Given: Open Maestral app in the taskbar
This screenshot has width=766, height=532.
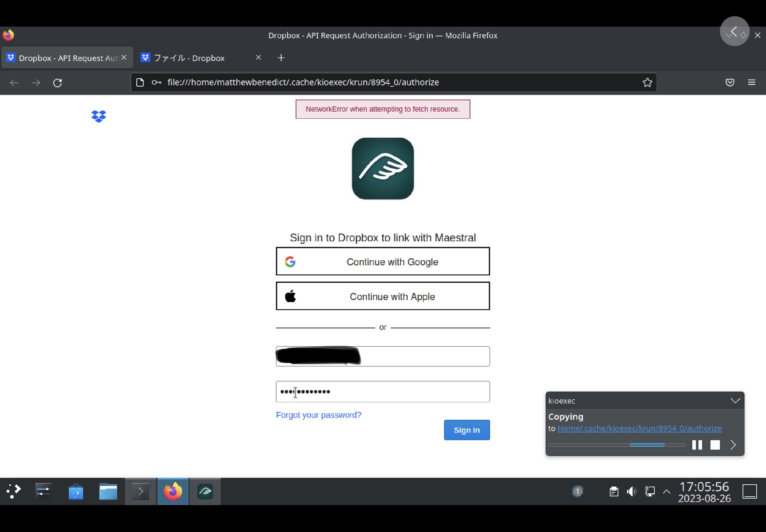Looking at the screenshot, I should point(205,491).
